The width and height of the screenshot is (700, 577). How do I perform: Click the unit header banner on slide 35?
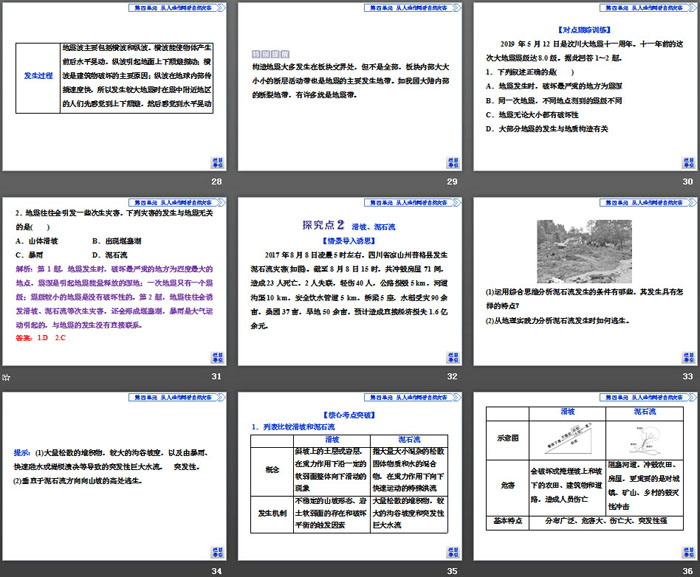tap(412, 397)
